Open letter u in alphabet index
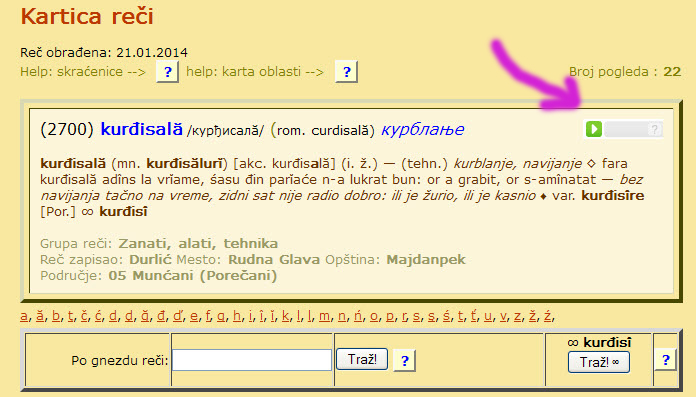This screenshot has width=696, height=397. pos(488,316)
